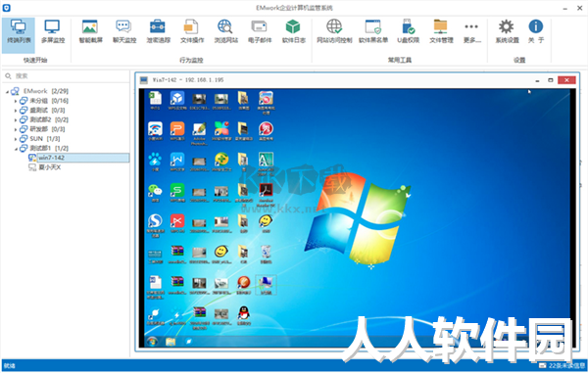The height and width of the screenshot is (373, 588).
Task: Expand the 未分组 group in tree
Action: (16, 101)
